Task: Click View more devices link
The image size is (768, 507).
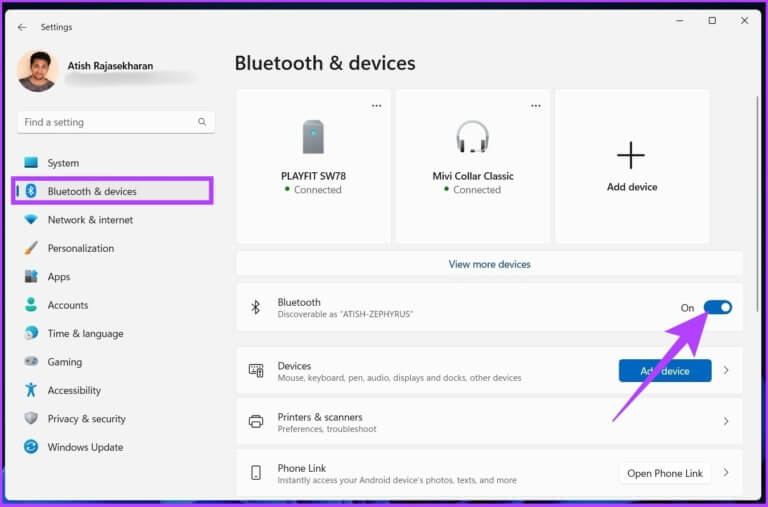Action: [489, 264]
